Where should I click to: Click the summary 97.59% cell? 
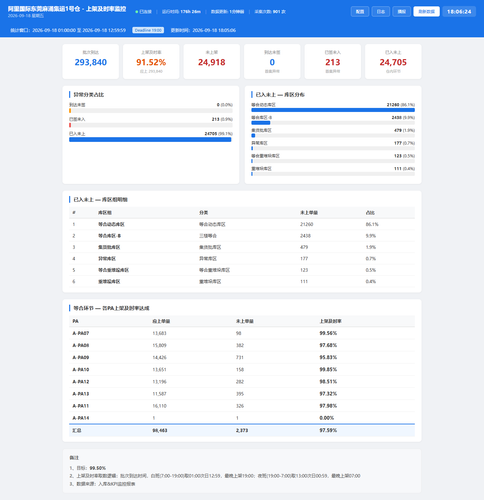coord(328,430)
